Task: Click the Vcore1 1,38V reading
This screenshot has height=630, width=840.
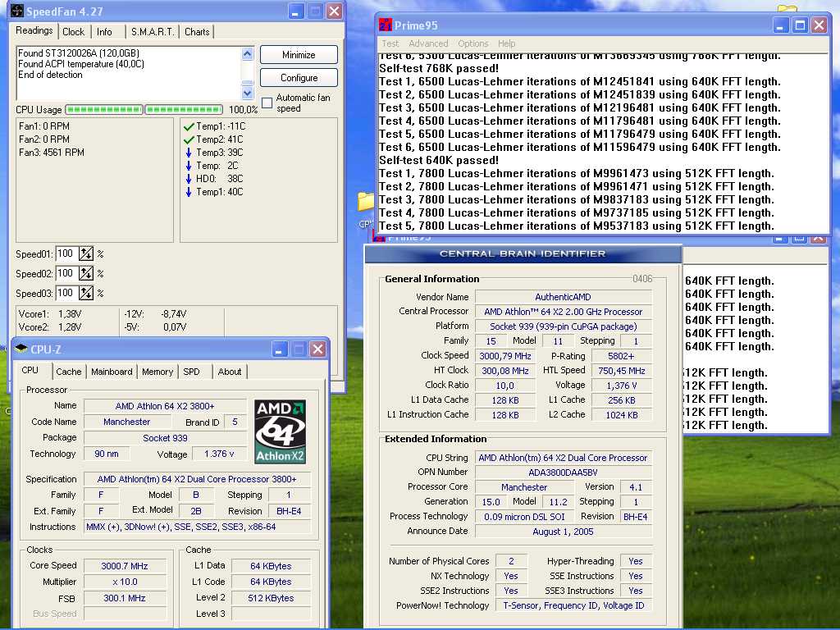Action: pos(50,314)
